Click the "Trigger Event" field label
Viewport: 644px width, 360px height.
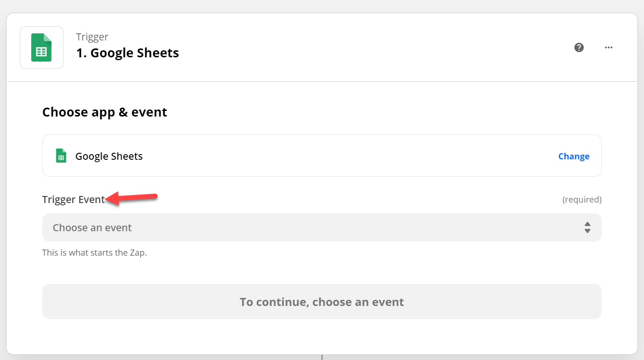(73, 199)
